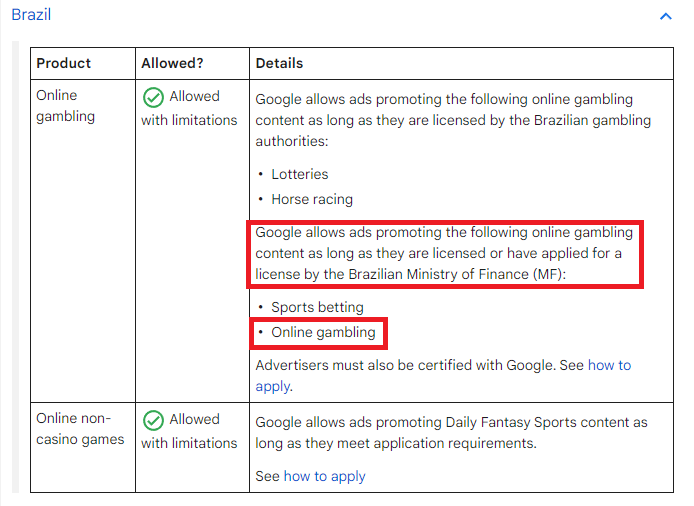Select the 'Allowed?' column header
The image size is (694, 506).
[x=172, y=63]
